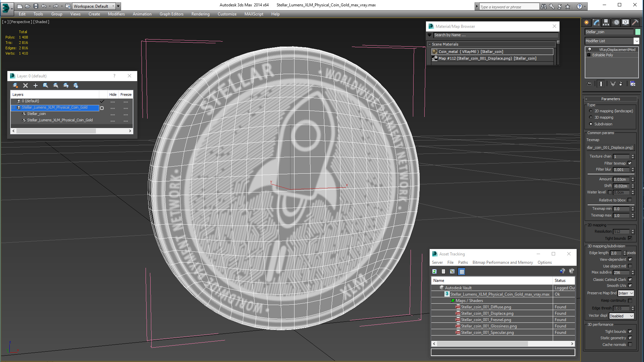Screen dimensions: 644x362
Task: Toggle Cache normals checkbox
Action: [x=630, y=345]
